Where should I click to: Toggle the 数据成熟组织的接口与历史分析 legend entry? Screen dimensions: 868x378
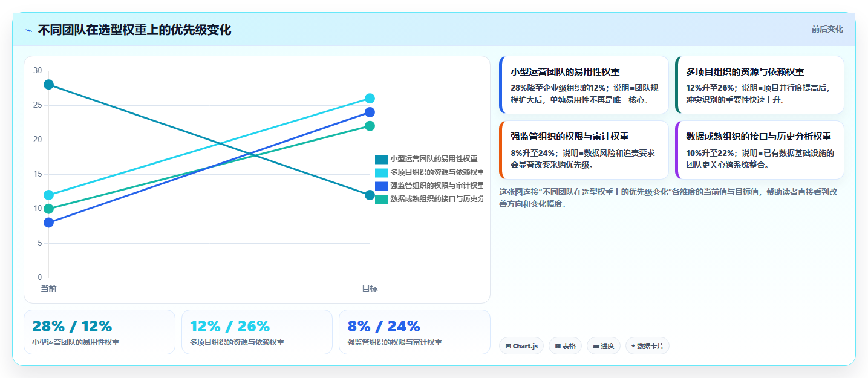pos(429,199)
